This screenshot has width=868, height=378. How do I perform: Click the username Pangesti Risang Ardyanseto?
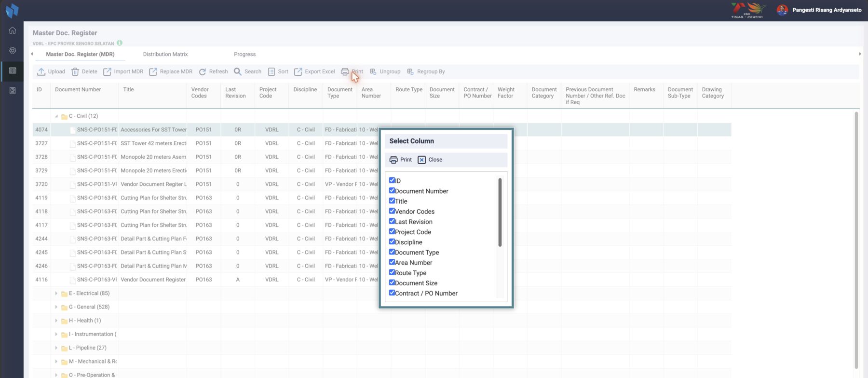[827, 10]
